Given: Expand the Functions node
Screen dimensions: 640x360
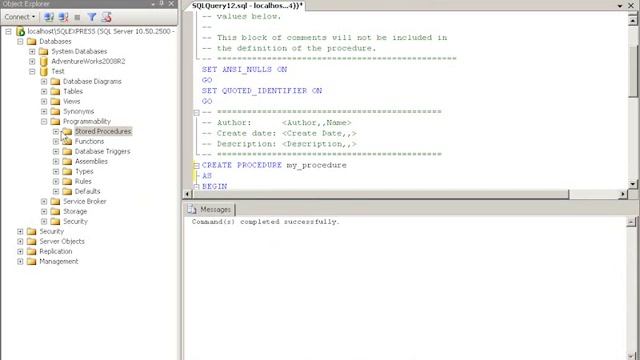Looking at the screenshot, I should tap(56, 141).
